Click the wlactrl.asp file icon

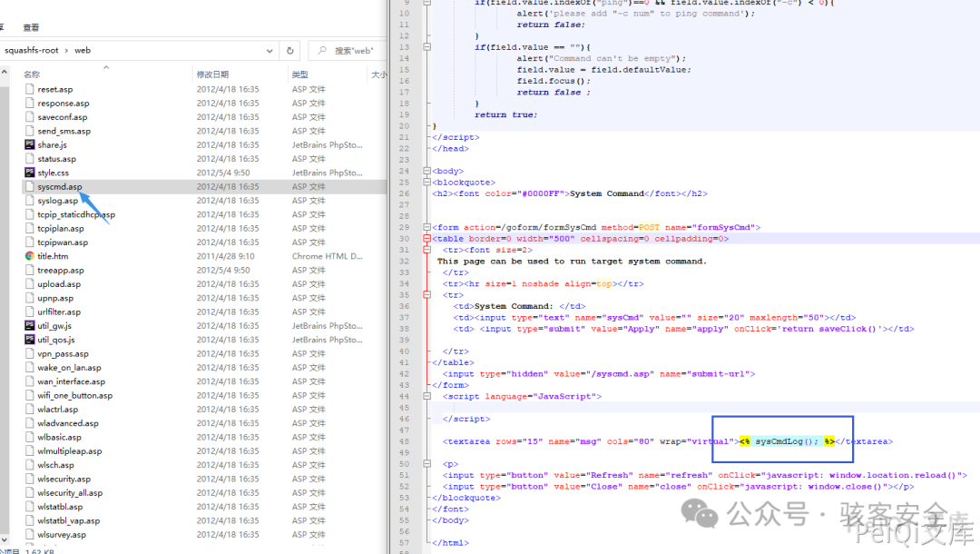tap(29, 410)
